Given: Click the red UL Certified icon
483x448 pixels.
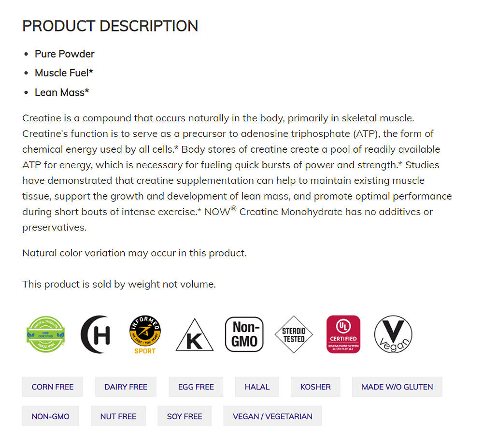Looking at the screenshot, I should click(343, 334).
